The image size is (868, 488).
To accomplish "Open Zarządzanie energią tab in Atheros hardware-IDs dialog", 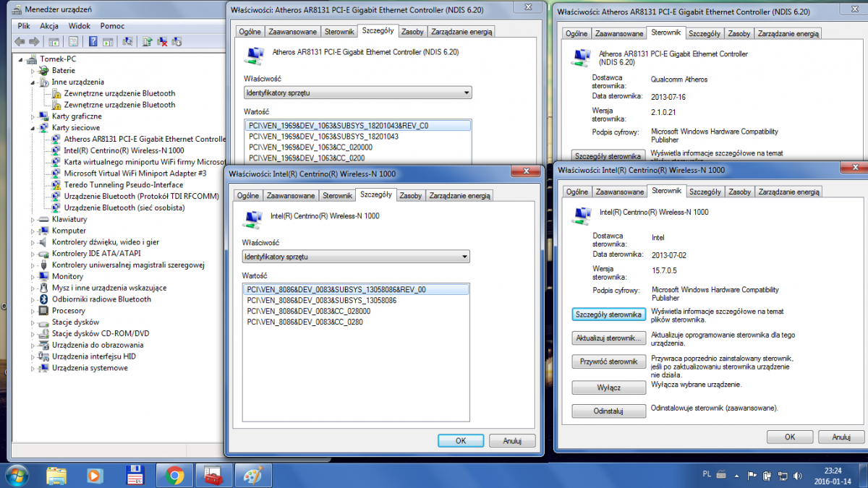I will pos(461,32).
